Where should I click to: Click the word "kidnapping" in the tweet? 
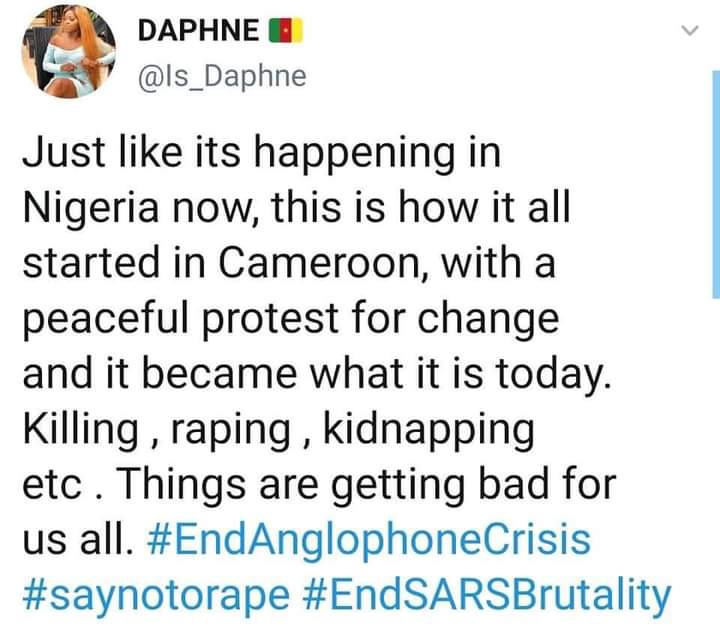pyautogui.click(x=429, y=430)
